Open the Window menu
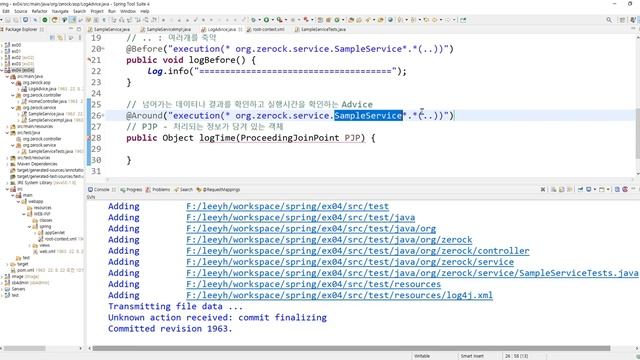 click(128, 11)
